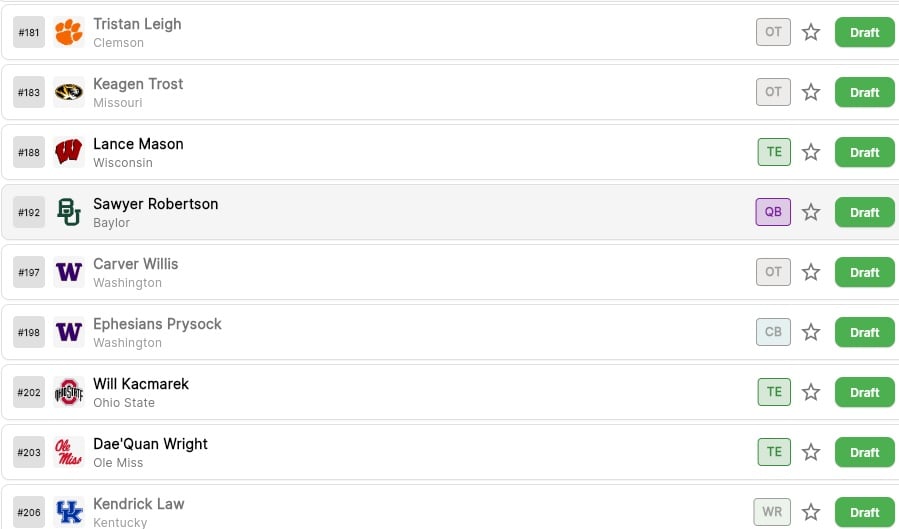
Task: Star Dae'Quan Wright as a favorite
Action: [811, 452]
